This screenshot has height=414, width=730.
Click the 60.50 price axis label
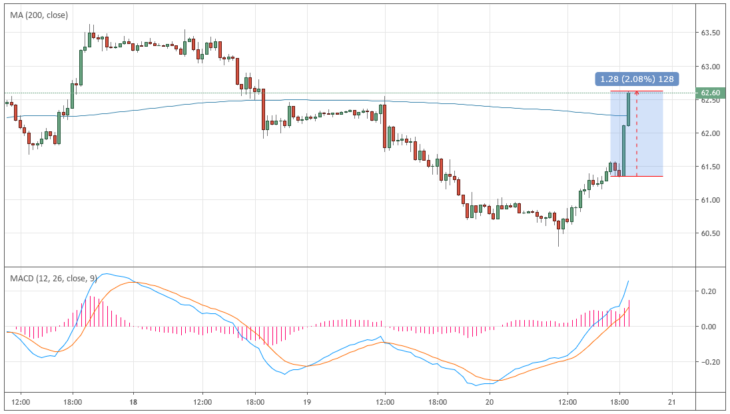tap(710, 233)
